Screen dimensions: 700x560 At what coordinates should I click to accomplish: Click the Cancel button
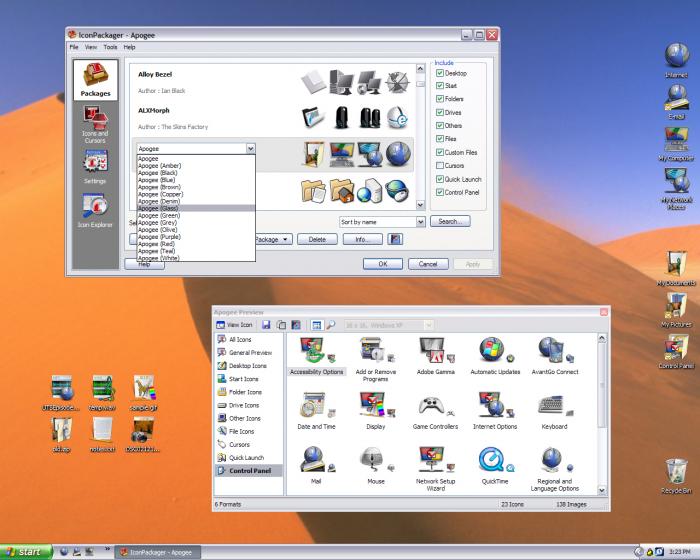tap(428, 264)
